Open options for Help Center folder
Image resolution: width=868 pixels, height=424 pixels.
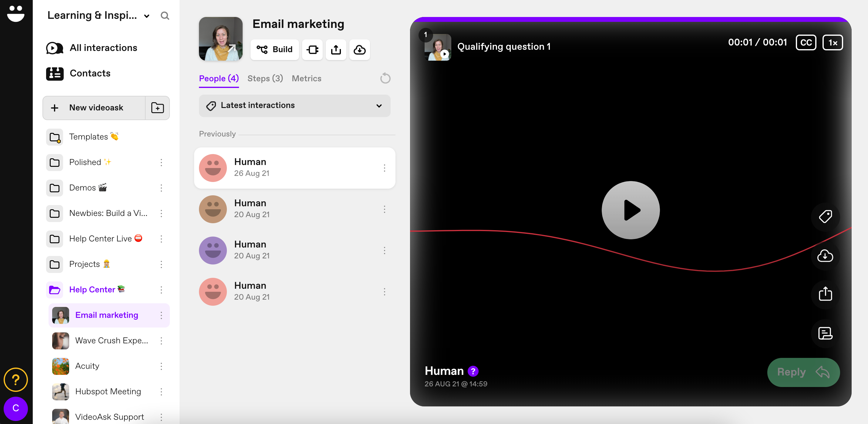[161, 290]
